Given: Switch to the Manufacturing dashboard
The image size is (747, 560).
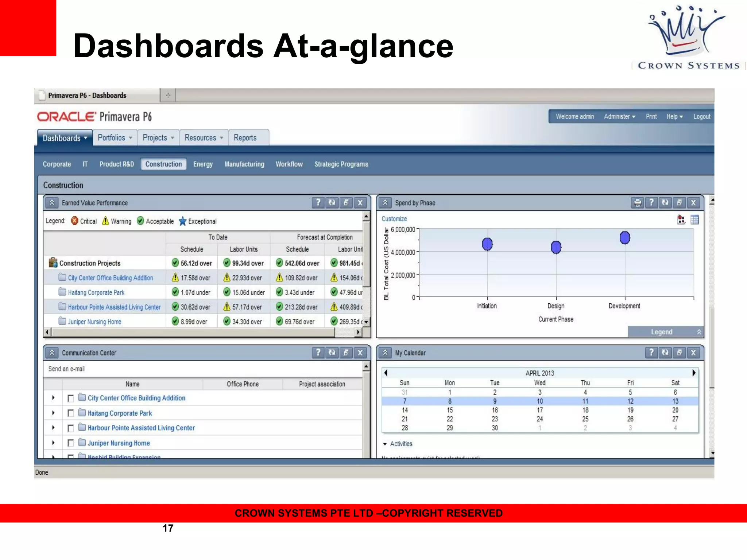Looking at the screenshot, I should pyautogui.click(x=244, y=164).
